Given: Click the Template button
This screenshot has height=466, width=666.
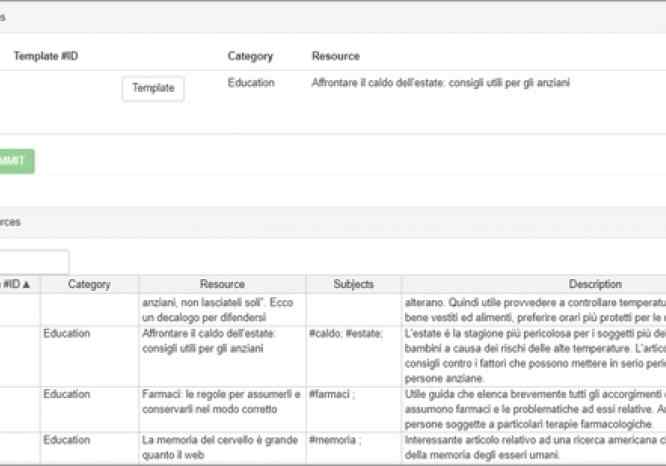Looking at the screenshot, I should point(153,88).
